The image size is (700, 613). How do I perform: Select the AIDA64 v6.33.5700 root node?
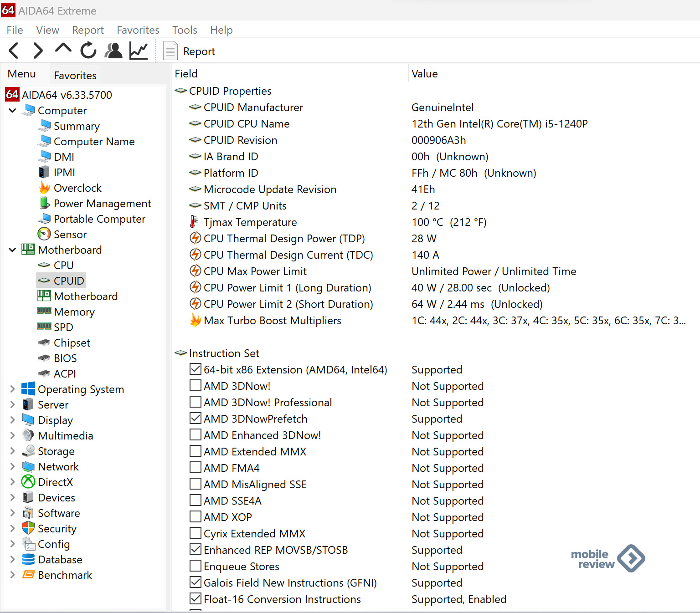[x=67, y=95]
